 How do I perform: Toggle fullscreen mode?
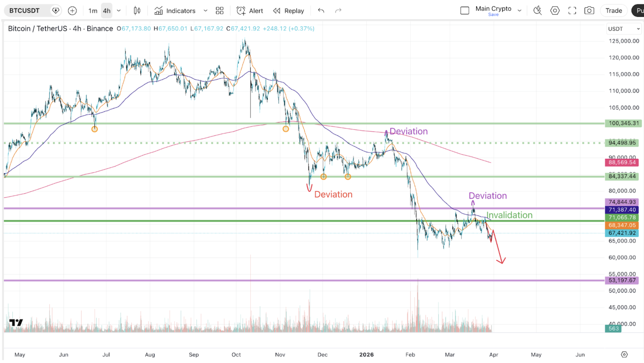(x=572, y=11)
